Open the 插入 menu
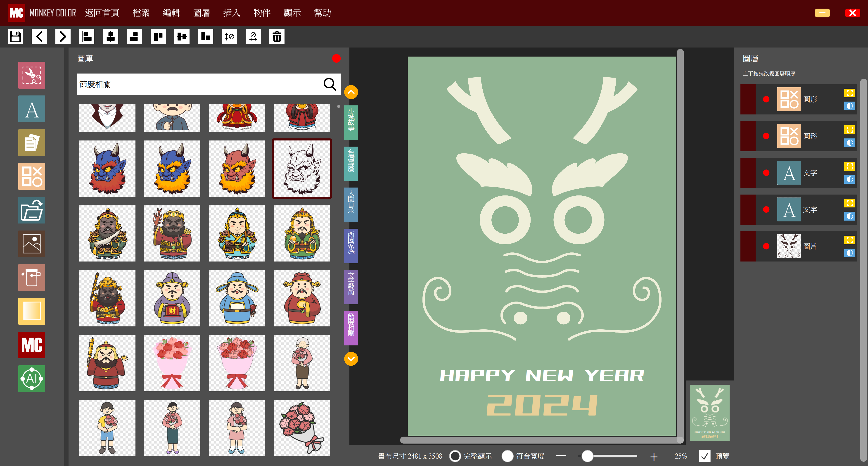Image resolution: width=868 pixels, height=466 pixels. (232, 13)
